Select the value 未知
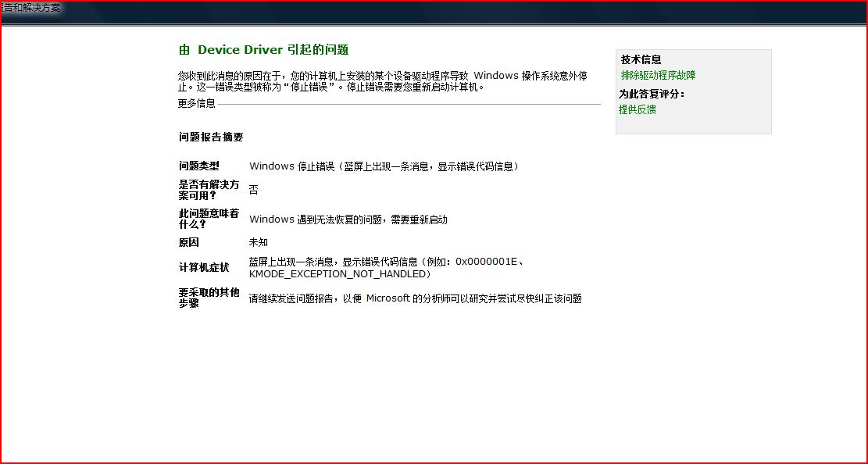Viewport: 868px width, 464px height. (259, 242)
